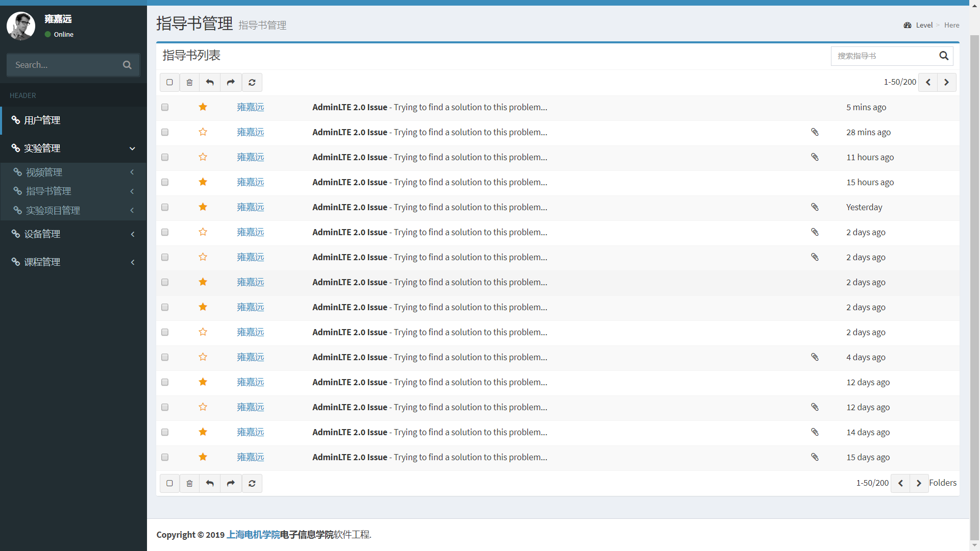The width and height of the screenshot is (980, 551).
Task: Open attachment paperclip on Yesterday row
Action: [815, 207]
